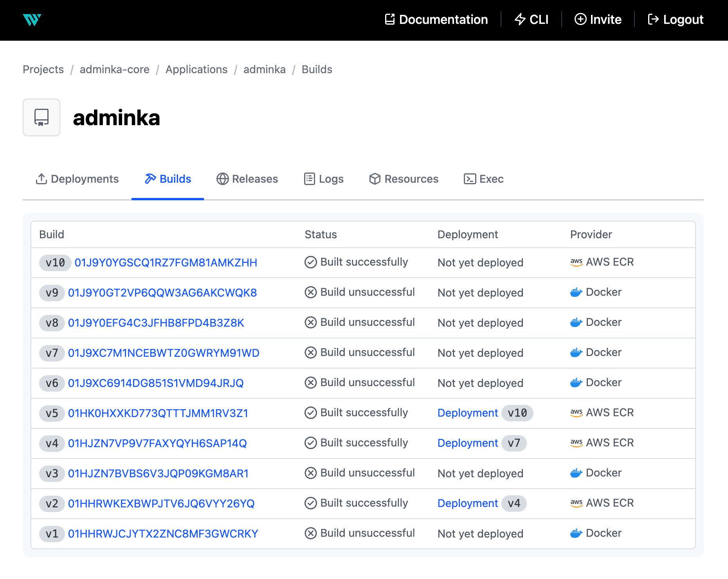Log out using the Logout button
Viewport: 728px width, 579px height.
click(675, 20)
